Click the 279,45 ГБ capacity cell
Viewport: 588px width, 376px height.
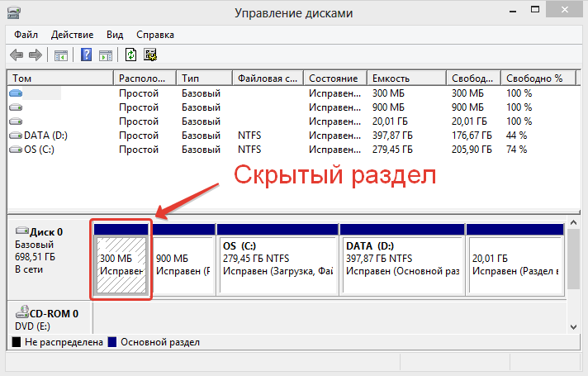coord(392,150)
